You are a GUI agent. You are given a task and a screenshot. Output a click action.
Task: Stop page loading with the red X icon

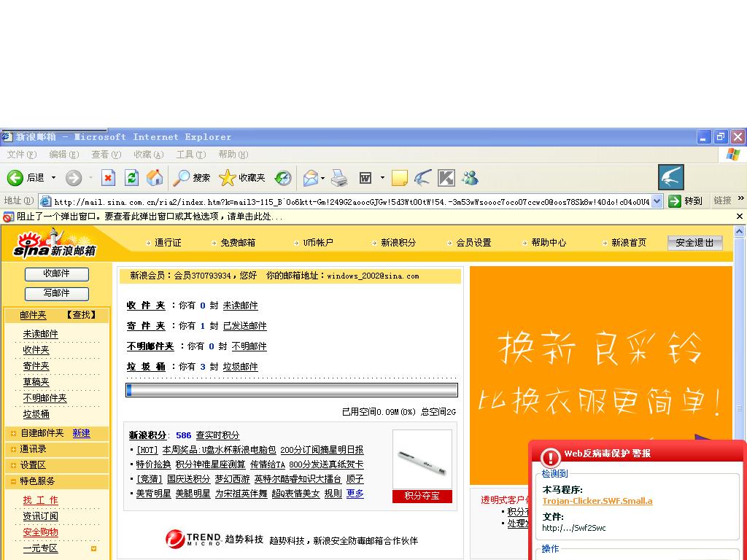pos(108,178)
